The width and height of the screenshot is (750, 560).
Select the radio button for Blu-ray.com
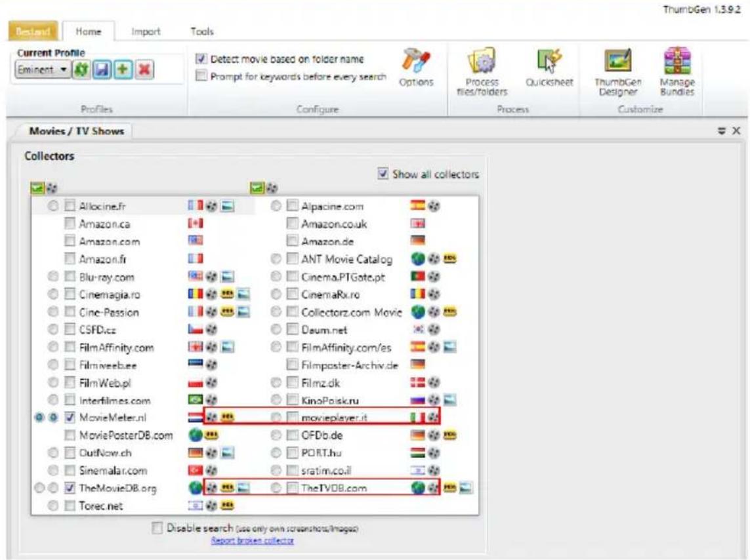53,277
